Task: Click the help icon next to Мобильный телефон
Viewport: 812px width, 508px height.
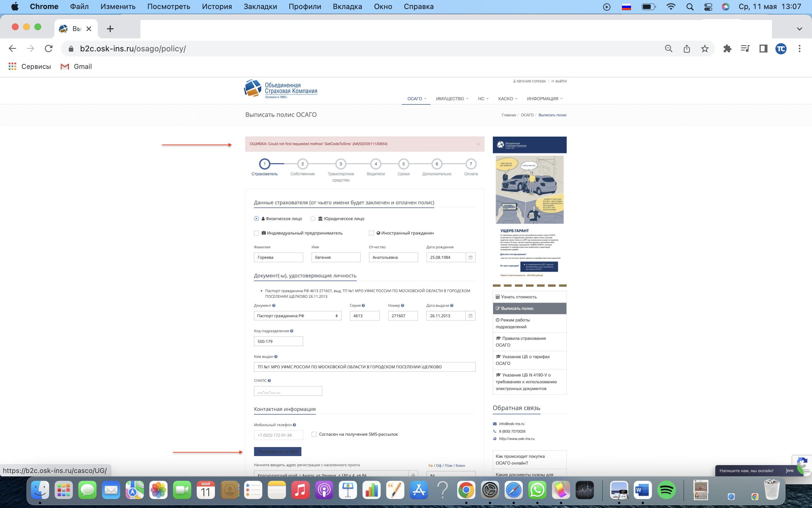Action: [x=294, y=425]
